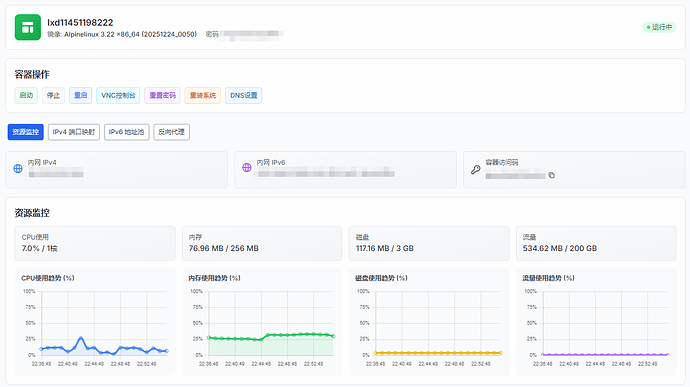Click the 磁盘使用趋势 yellow chart line
This screenshot has width=690, height=387.
[x=438, y=353]
